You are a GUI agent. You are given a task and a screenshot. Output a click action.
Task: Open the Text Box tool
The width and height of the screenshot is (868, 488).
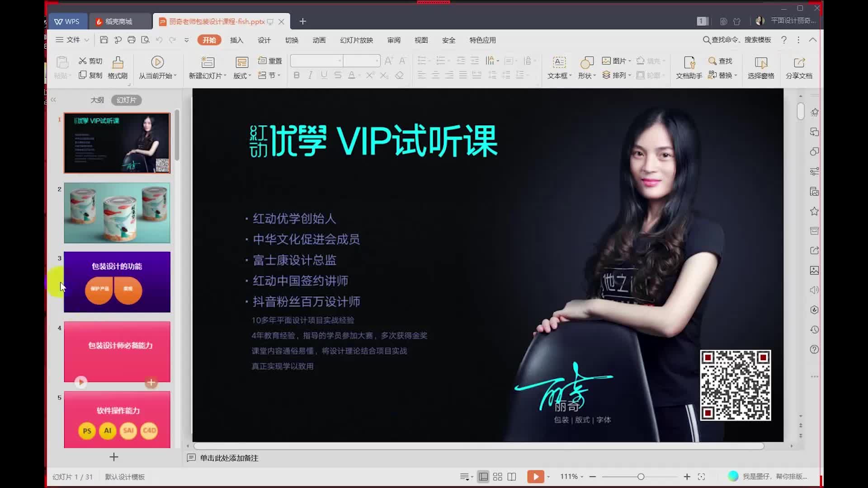(559, 62)
